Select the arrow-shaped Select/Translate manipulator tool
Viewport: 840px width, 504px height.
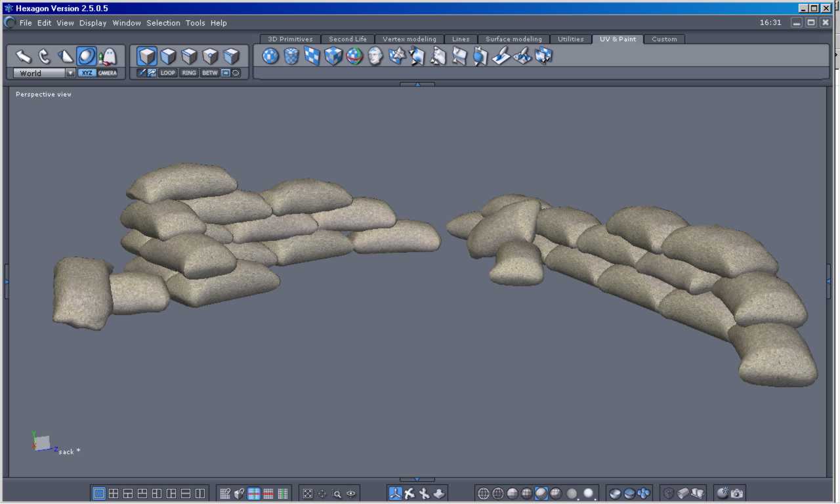(x=24, y=56)
